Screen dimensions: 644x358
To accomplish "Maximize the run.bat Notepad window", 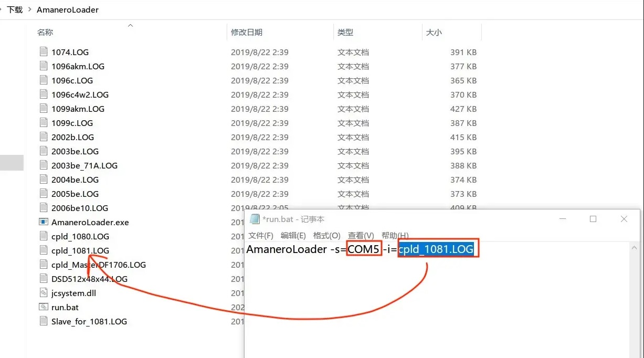I will pos(593,219).
